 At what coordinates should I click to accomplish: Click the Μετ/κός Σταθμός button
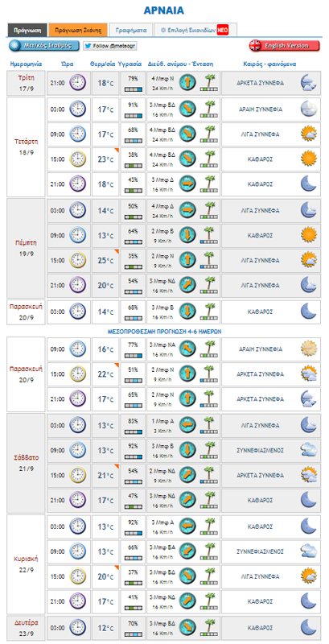coord(44,46)
